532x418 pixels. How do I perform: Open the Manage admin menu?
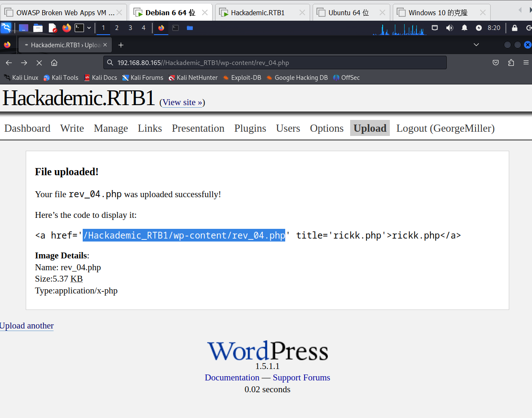click(x=111, y=128)
